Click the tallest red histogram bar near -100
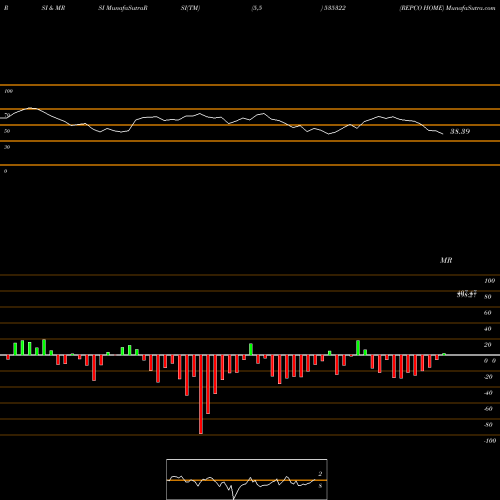500x500 pixels. pyautogui.click(x=201, y=394)
